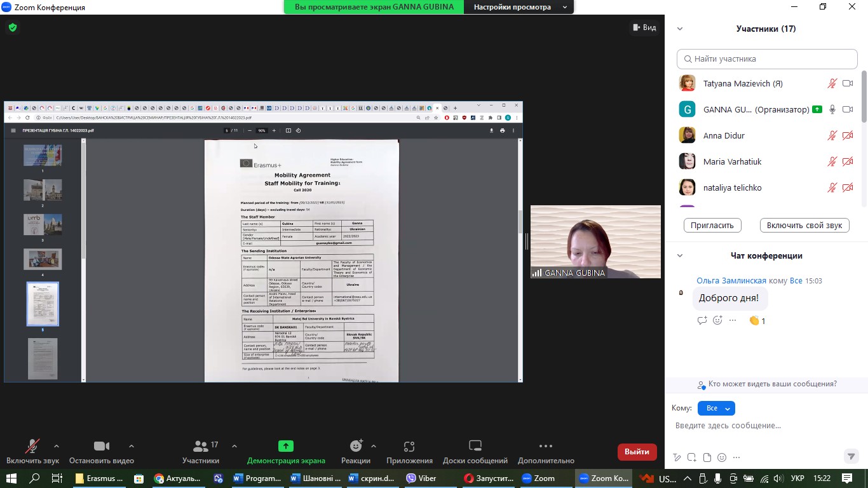Click the participant search field
This screenshot has width=868, height=488.
(767, 59)
